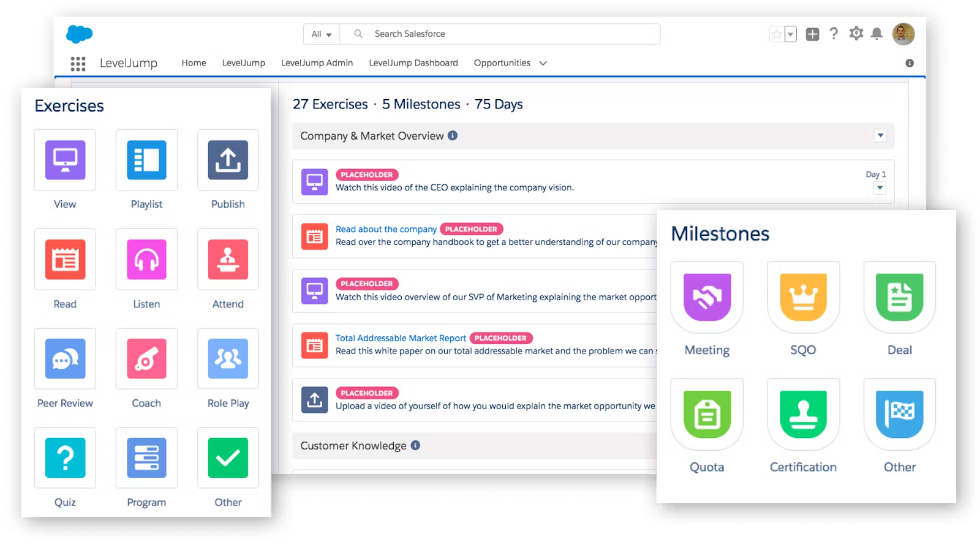Choose the Other flag milestone badge

(x=899, y=414)
